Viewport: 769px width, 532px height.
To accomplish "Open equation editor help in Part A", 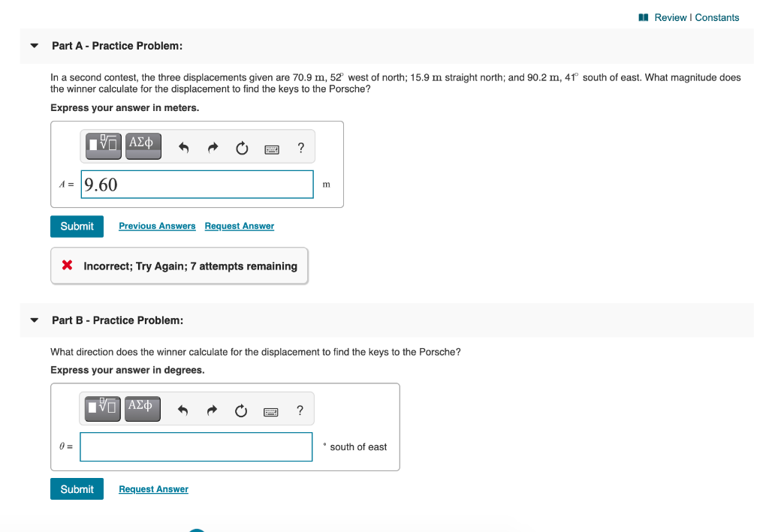I will (300, 148).
